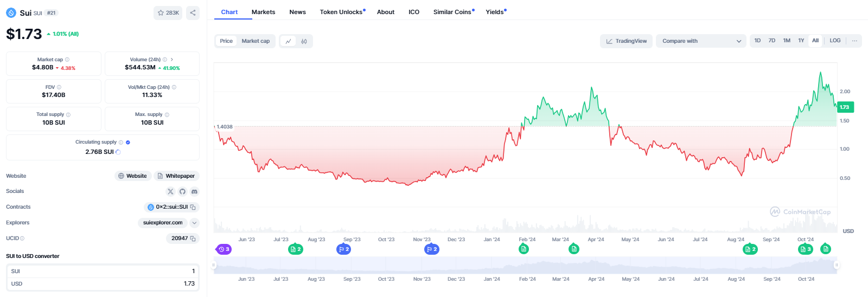
Task: Click the current price tag 1.73 on chart axis
Action: point(846,107)
